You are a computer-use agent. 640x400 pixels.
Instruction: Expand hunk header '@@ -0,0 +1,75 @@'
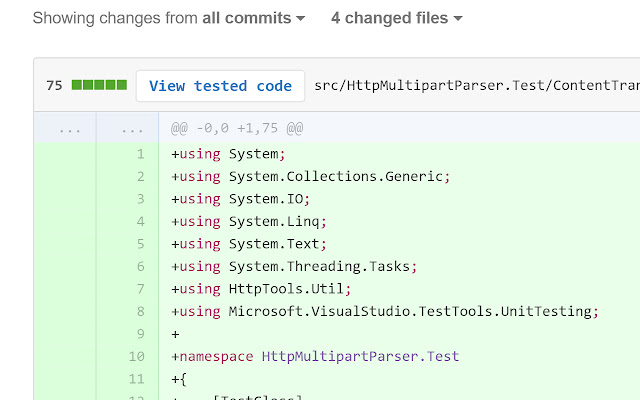[x=237, y=128]
